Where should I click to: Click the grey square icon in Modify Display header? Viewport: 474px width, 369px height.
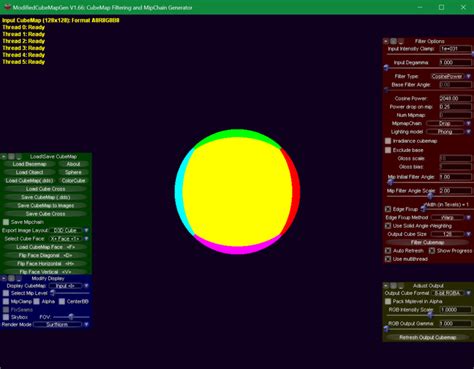pyautogui.click(x=11, y=278)
